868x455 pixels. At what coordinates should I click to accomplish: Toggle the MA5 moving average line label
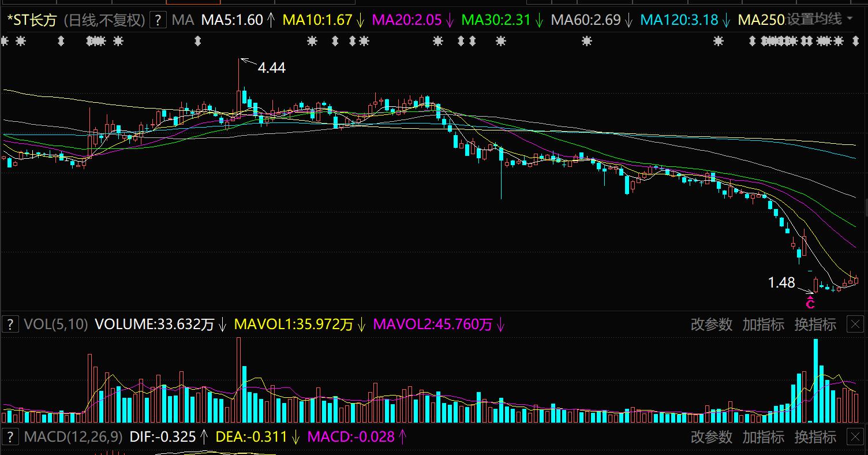(232, 20)
